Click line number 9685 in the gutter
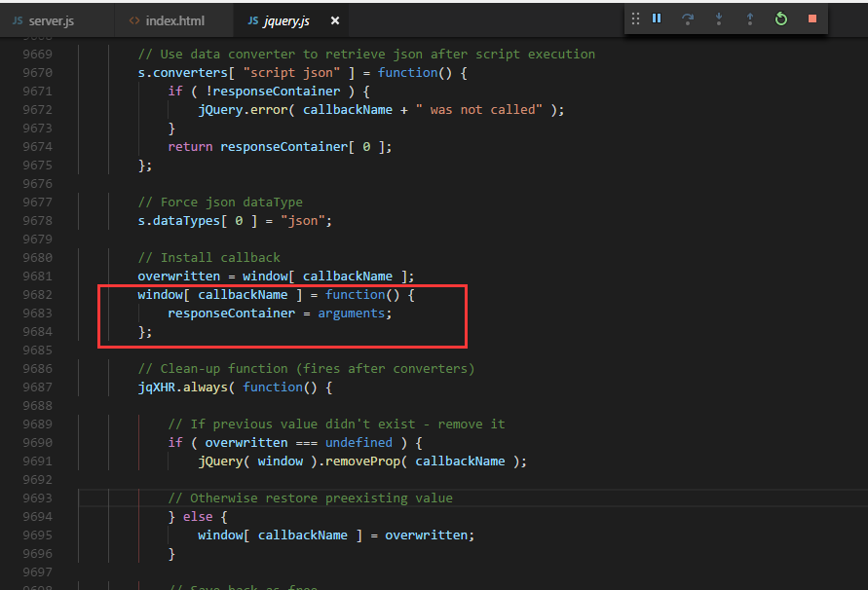This screenshot has width=868, height=590. click(38, 350)
